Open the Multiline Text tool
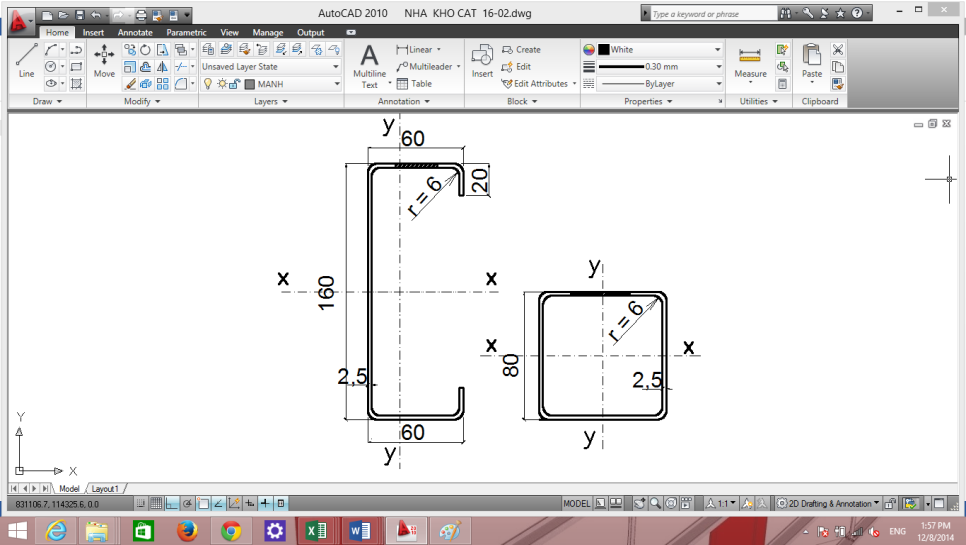Image resolution: width=966 pixels, height=545 pixels. point(369,67)
